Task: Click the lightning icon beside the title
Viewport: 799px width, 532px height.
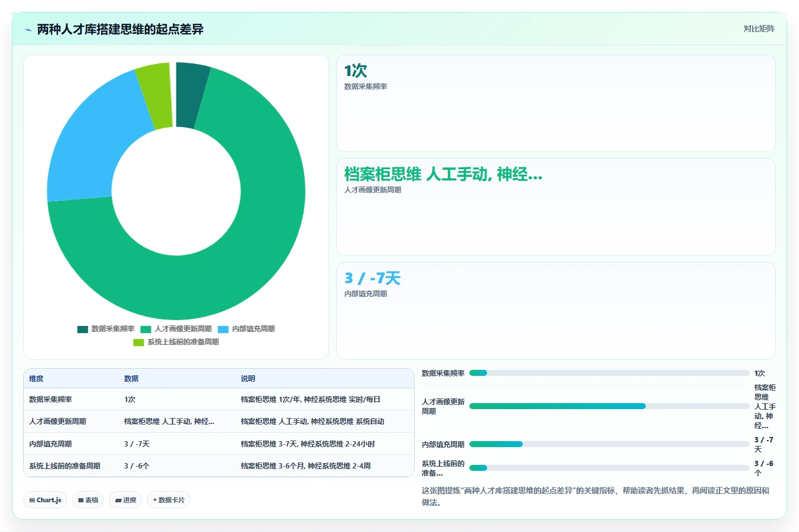Action: point(29,30)
